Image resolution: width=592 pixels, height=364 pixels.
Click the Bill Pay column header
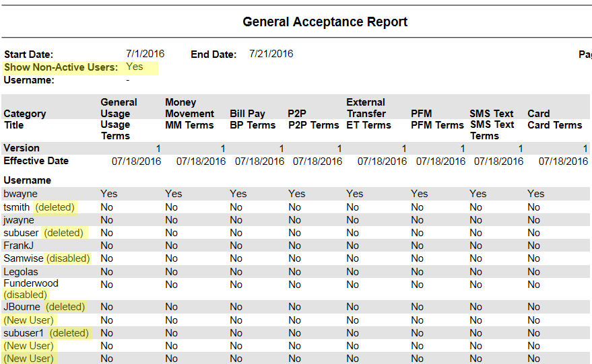click(x=247, y=114)
